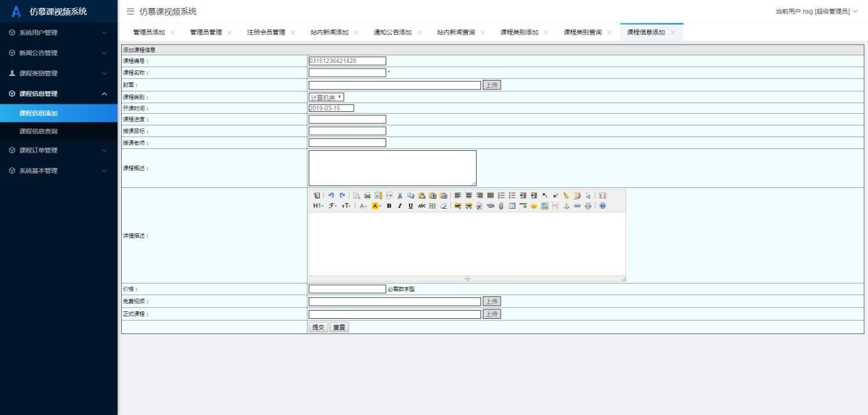The image size is (868, 415).
Task: Open H1 paragraph format dropdown
Action: pyautogui.click(x=318, y=206)
